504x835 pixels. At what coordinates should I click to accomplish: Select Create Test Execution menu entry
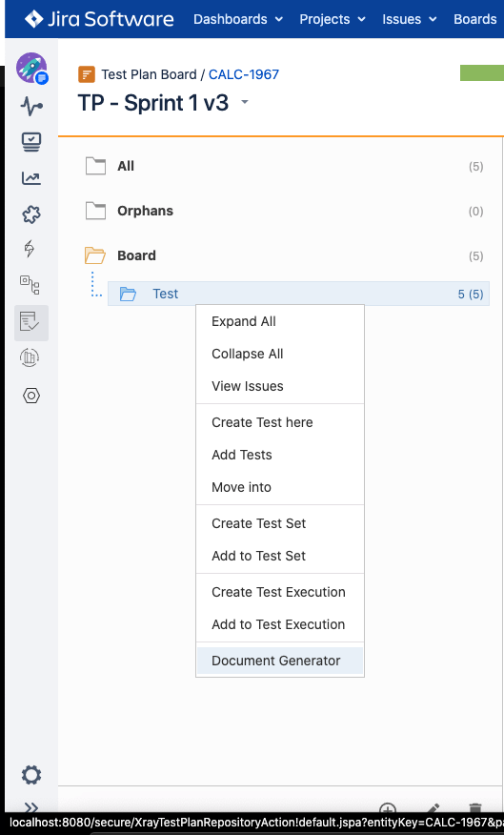tap(280, 592)
